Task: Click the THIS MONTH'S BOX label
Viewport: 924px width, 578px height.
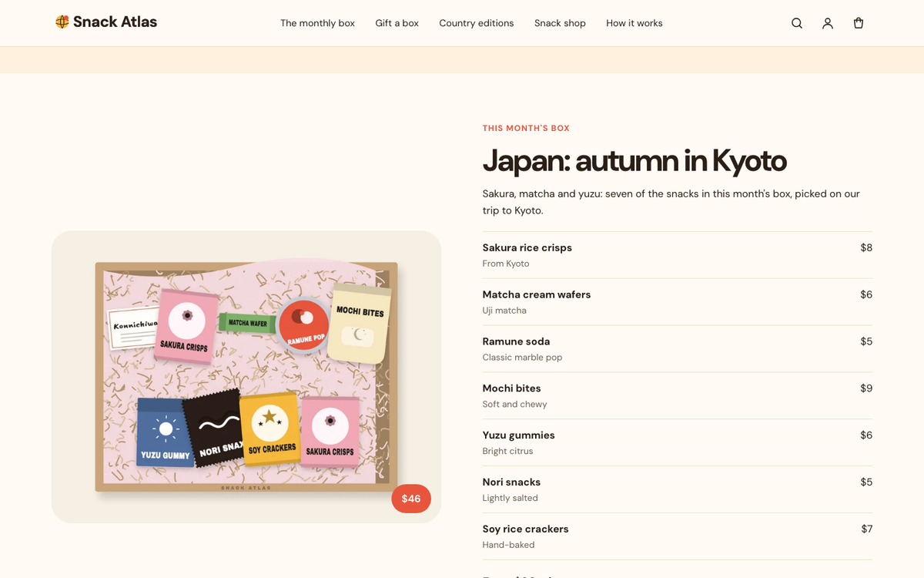Action: tap(526, 128)
